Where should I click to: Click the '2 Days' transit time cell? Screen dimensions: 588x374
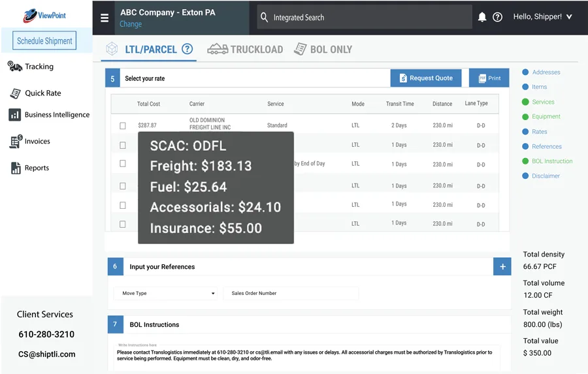399,125
